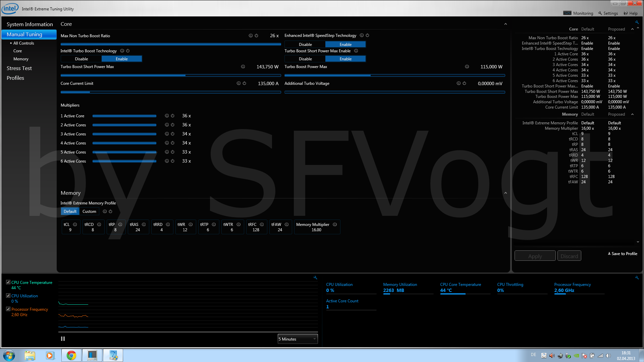Image resolution: width=644 pixels, height=362 pixels.
Task: Click info icon next to Enhanced Intel SpeedStep Technology
Action: pyautogui.click(x=362, y=35)
